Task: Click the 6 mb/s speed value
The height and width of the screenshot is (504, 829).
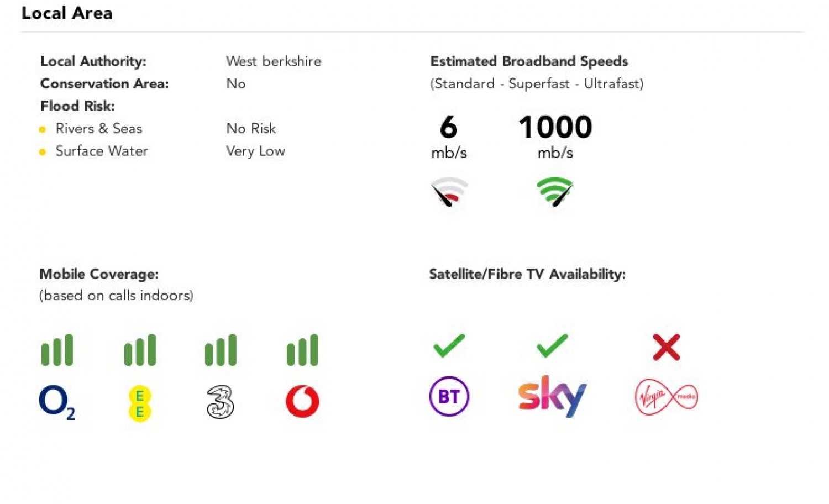Action: [449, 136]
